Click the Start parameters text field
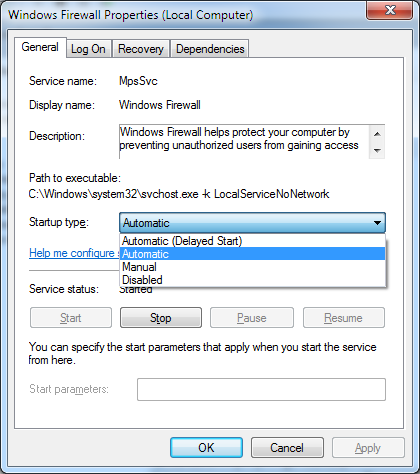The height and width of the screenshot is (474, 420). 261,389
